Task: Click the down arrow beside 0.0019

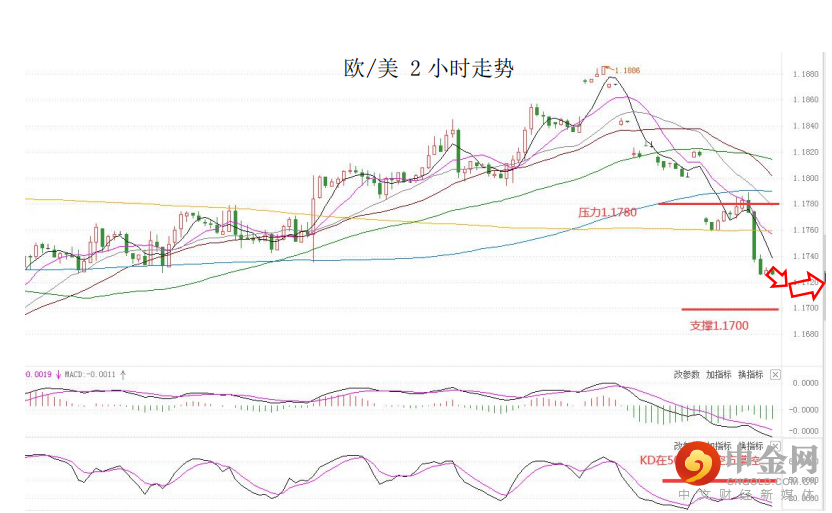Action: coord(58,375)
